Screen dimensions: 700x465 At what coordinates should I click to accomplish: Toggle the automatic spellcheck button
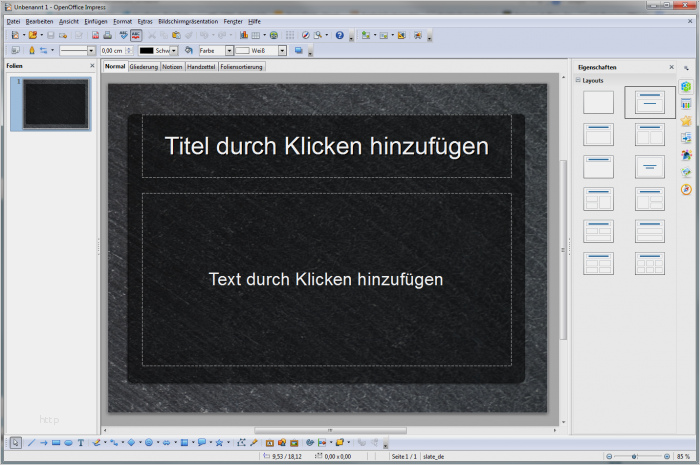click(x=136, y=35)
